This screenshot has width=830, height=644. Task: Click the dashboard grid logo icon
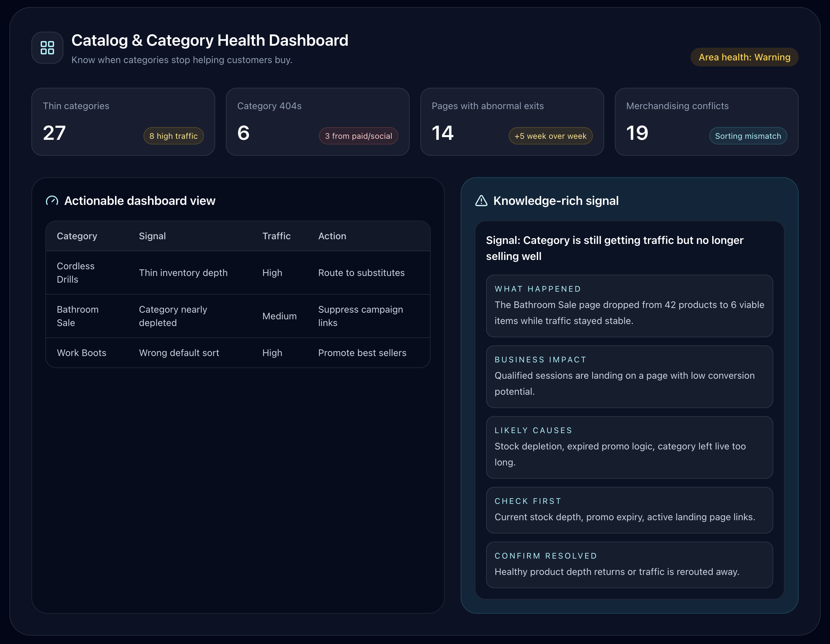[x=47, y=47]
